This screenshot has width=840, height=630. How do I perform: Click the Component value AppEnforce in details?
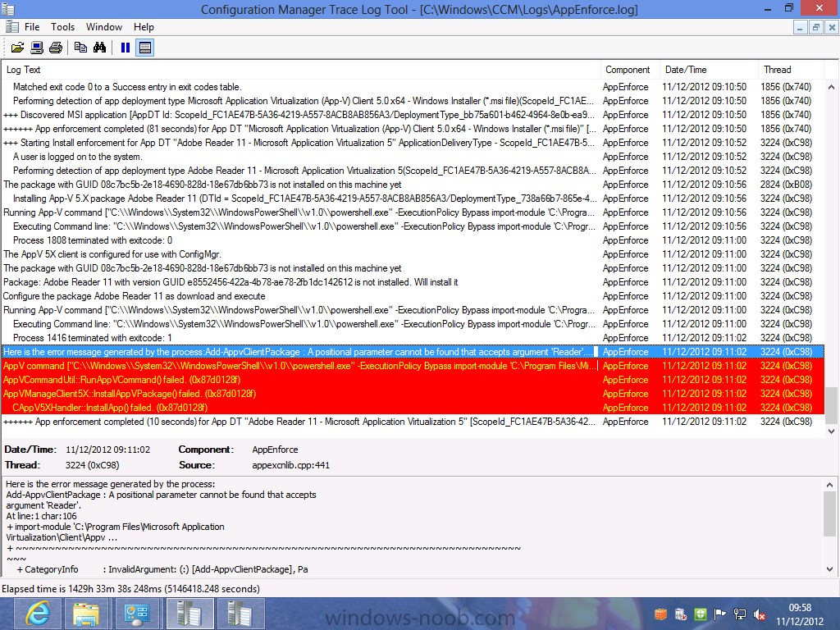(x=275, y=450)
